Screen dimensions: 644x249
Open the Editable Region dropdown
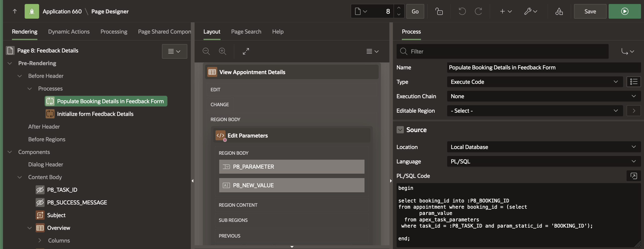[534, 111]
